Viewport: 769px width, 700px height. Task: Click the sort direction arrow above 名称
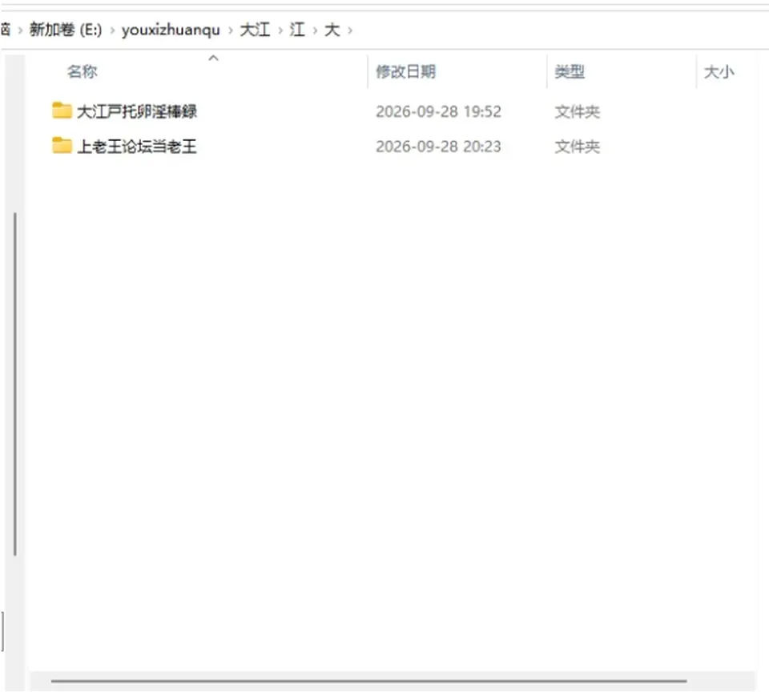[213, 58]
